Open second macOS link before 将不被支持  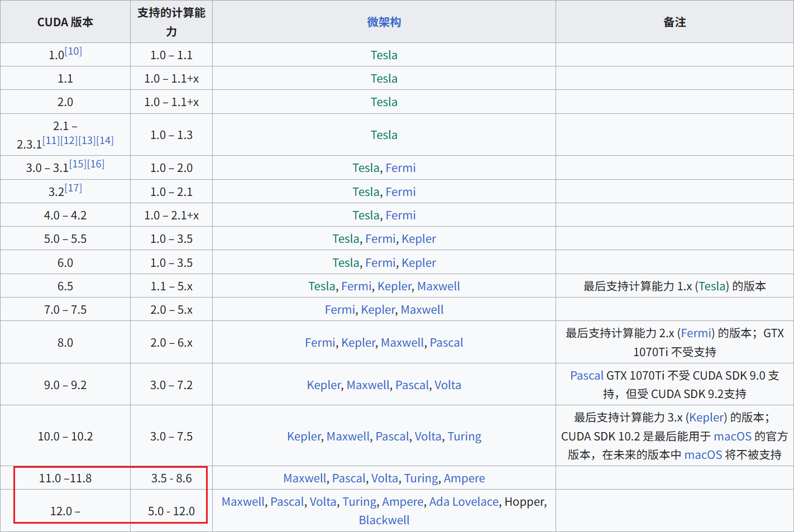click(x=704, y=454)
